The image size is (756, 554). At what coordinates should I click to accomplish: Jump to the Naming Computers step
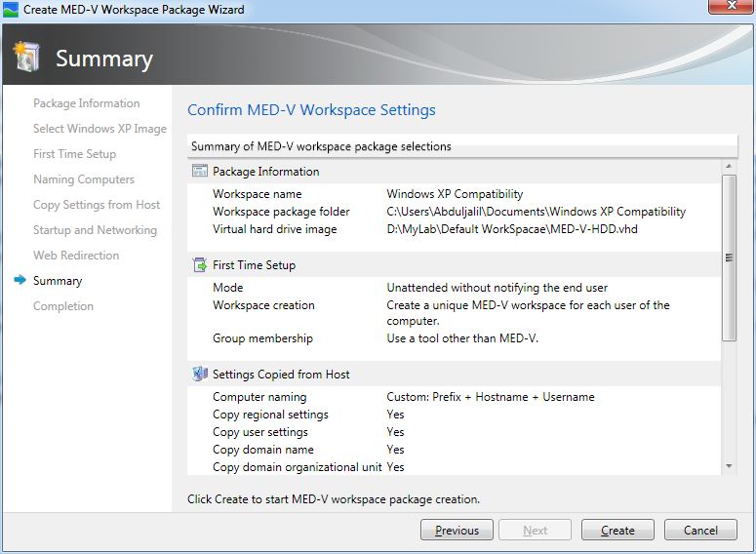click(x=84, y=179)
